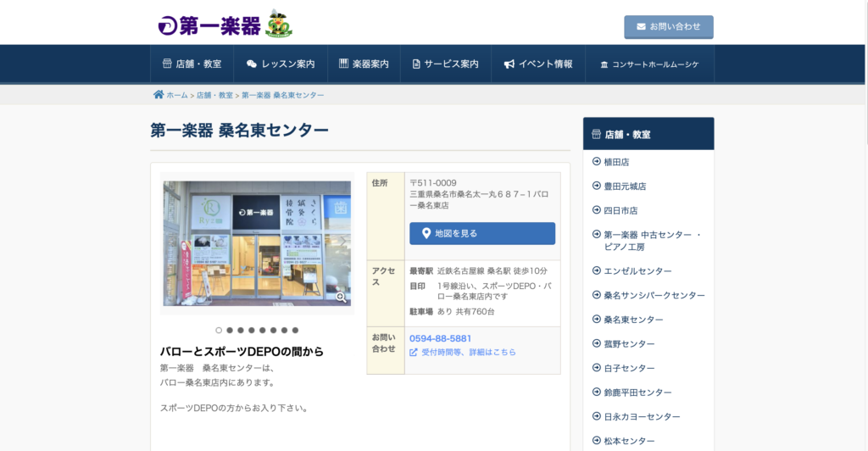Open 受付時間等、詳細はこちら link
The height and width of the screenshot is (451, 868).
point(468,352)
